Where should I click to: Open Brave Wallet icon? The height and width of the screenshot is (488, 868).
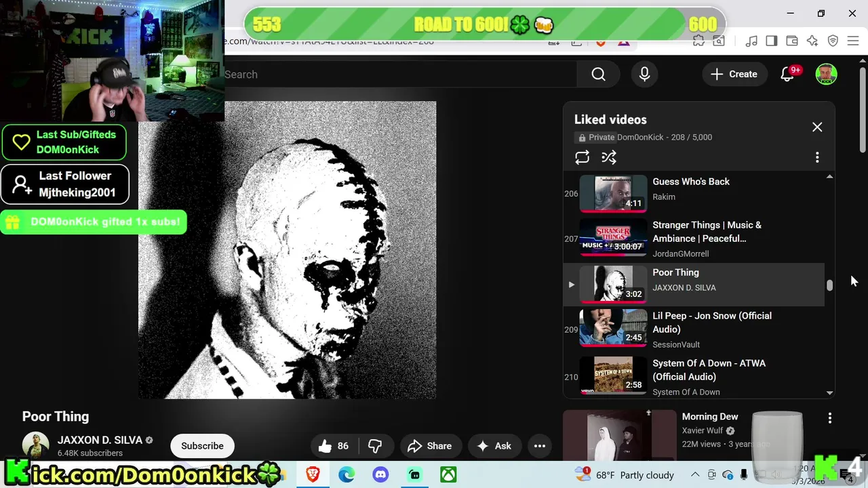(791, 41)
